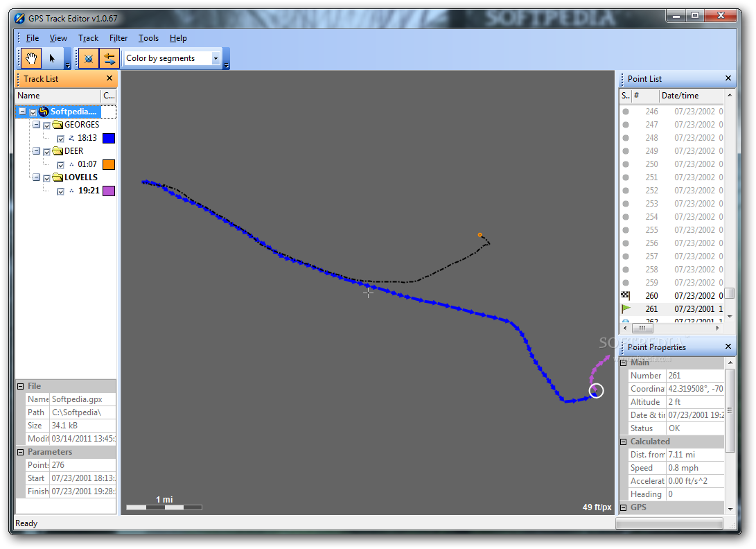Click the orange swatch for segment 01:07
The height and width of the screenshot is (549, 756).
point(109,164)
